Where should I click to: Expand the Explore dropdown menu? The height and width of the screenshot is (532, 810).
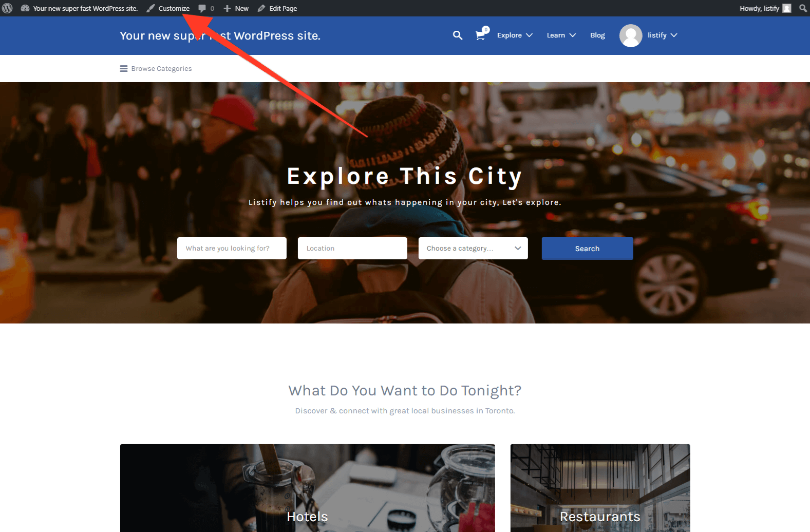coord(515,35)
